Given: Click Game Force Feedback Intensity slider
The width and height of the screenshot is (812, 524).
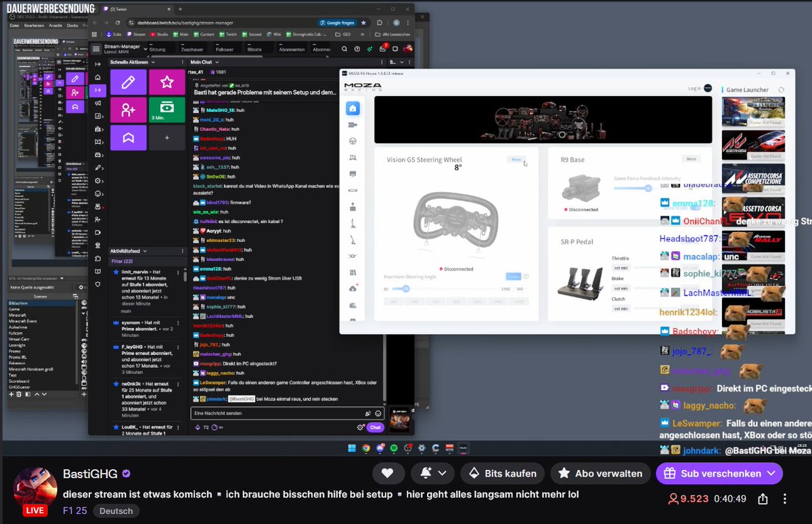Looking at the screenshot, I should [648, 188].
